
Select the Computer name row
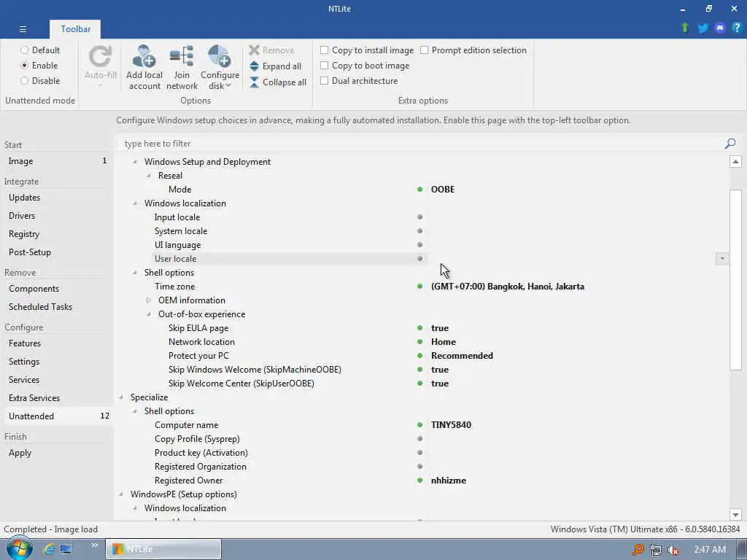(x=422, y=425)
